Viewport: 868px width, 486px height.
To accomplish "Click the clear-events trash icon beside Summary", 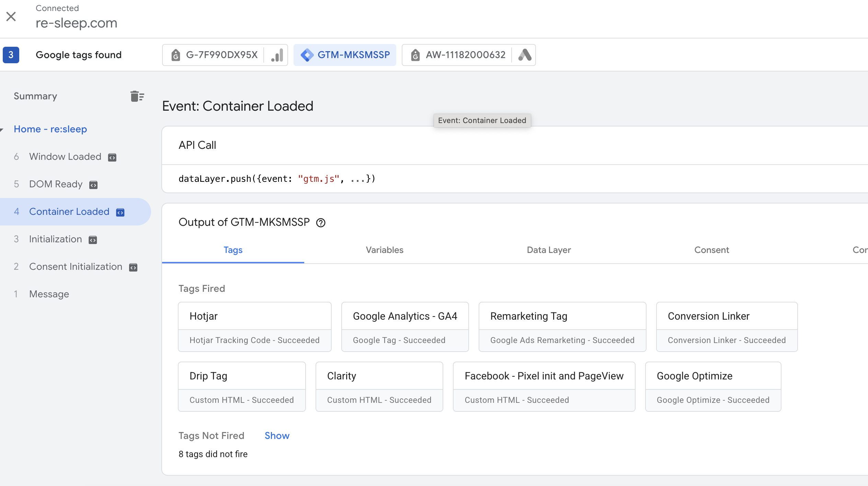I will (x=137, y=96).
